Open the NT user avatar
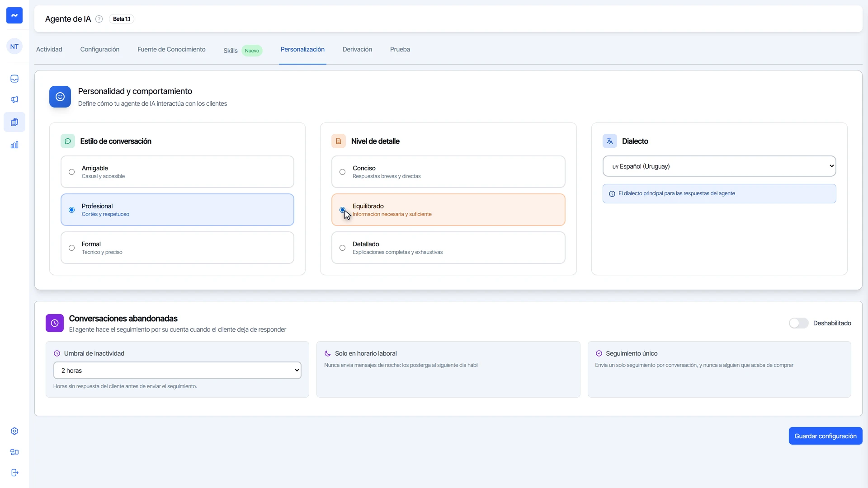Viewport: 868px width, 488px height. [14, 47]
